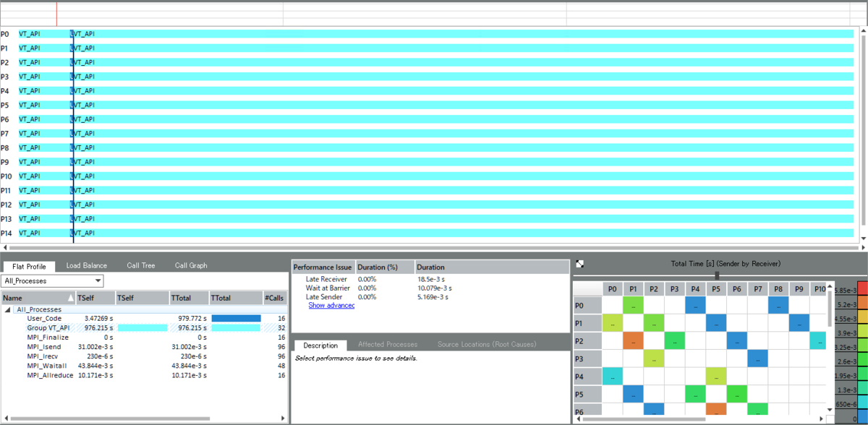Click the red marker line in time ruler

pos(56,13)
